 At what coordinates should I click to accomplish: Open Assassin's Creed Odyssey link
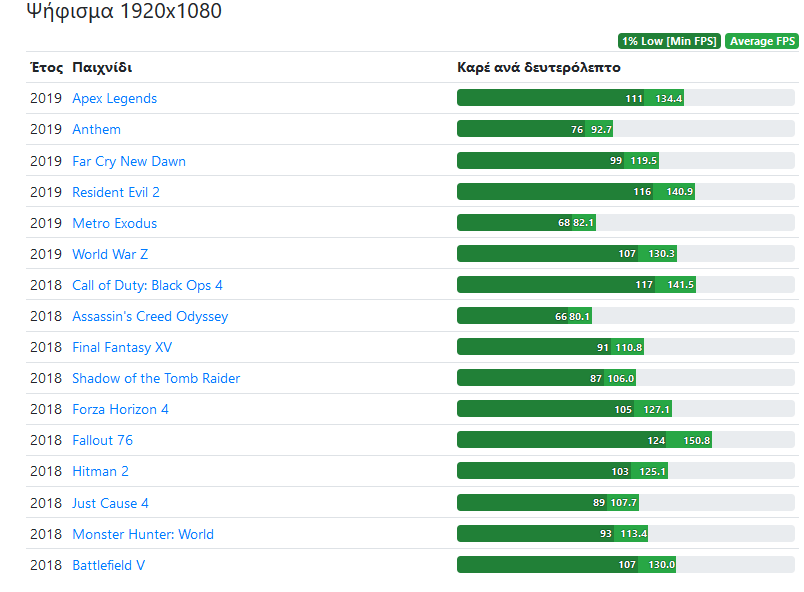coord(150,316)
